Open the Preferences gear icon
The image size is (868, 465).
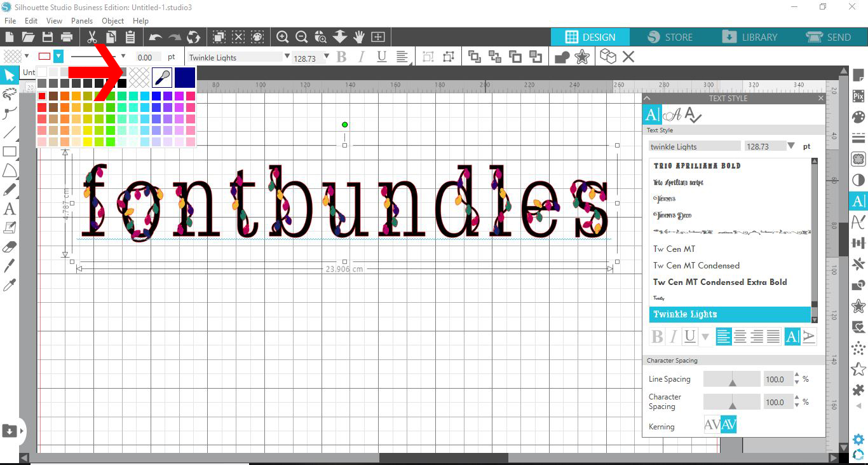pyautogui.click(x=858, y=439)
